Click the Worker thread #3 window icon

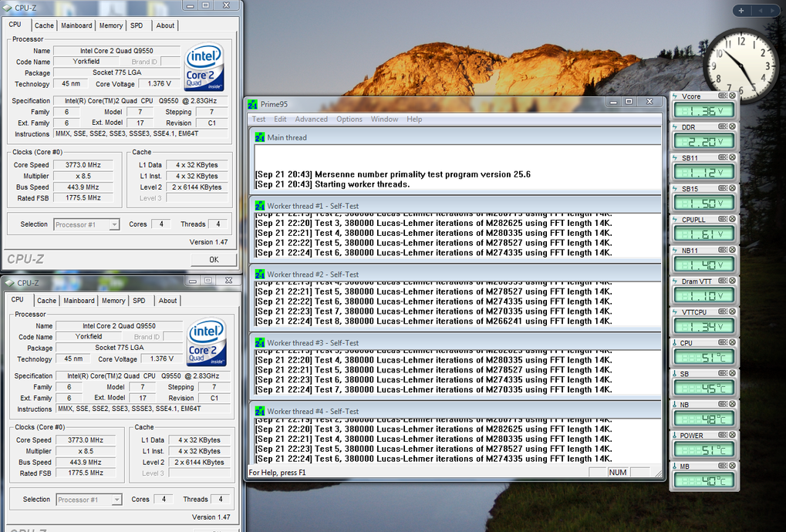(260, 343)
